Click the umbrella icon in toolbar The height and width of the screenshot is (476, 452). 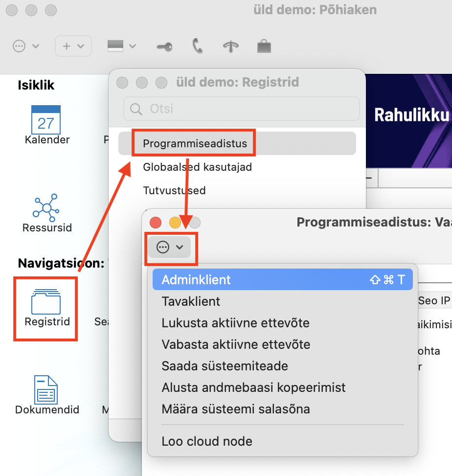[230, 46]
